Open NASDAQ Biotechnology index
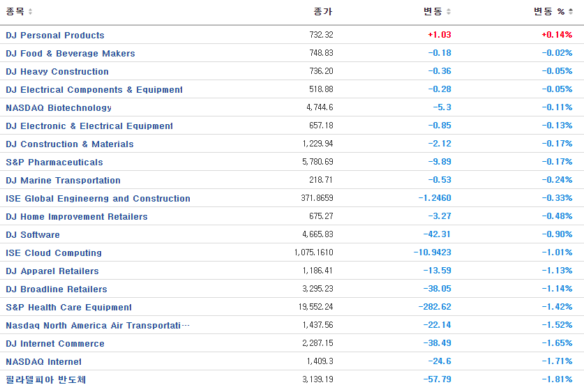Viewport: 584px width, 392px height. 59,108
